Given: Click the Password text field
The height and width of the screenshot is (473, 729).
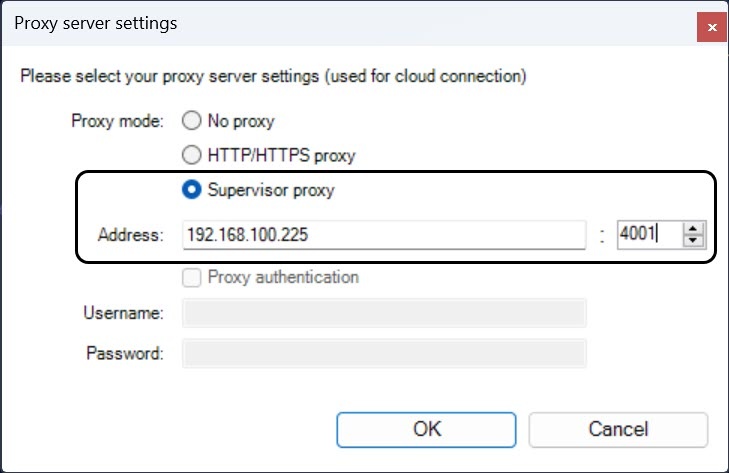Looking at the screenshot, I should coord(384,353).
